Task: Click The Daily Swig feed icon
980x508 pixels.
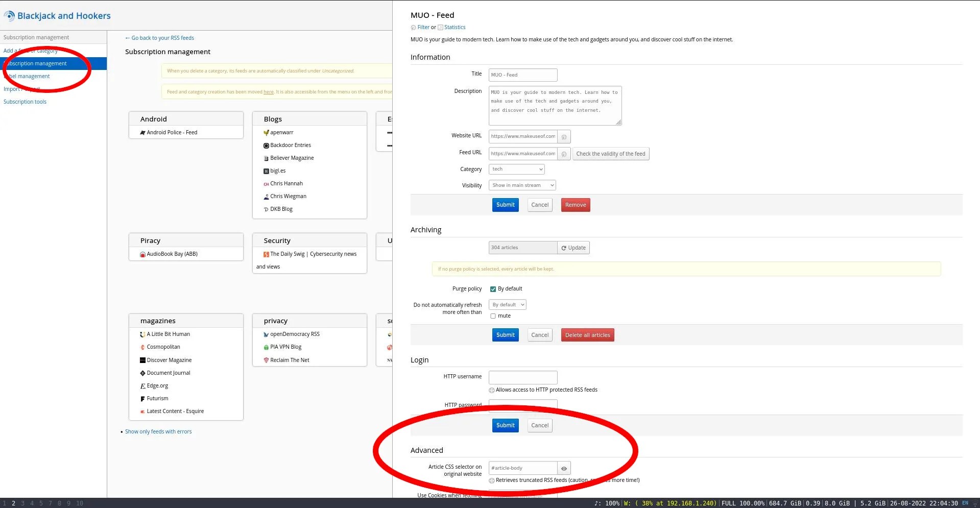Action: [x=266, y=254]
